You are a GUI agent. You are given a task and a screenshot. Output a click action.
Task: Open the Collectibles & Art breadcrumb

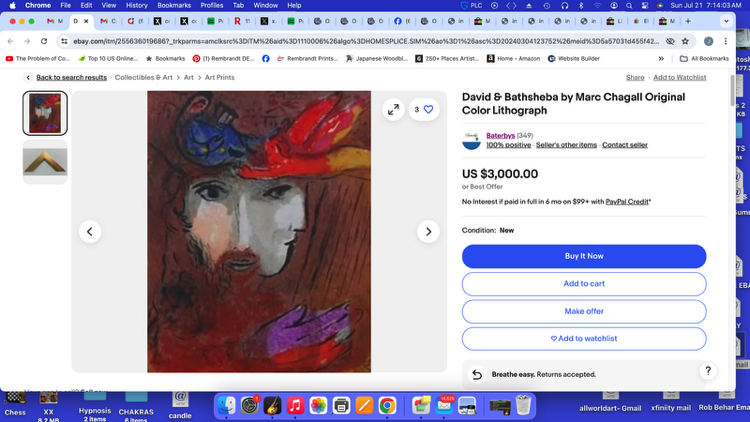(x=143, y=78)
